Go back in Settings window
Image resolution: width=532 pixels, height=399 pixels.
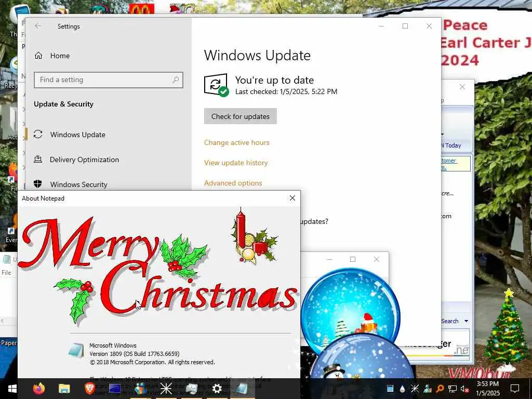click(x=38, y=26)
